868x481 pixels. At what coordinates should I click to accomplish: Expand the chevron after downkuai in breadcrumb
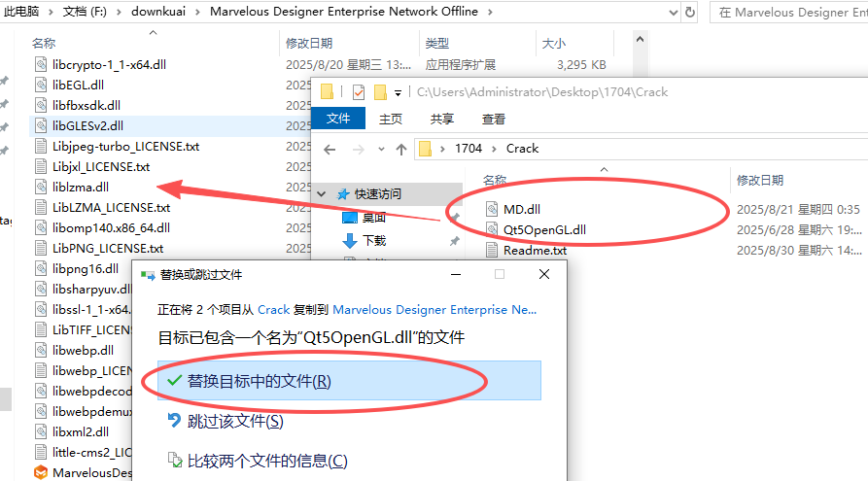pos(197,12)
